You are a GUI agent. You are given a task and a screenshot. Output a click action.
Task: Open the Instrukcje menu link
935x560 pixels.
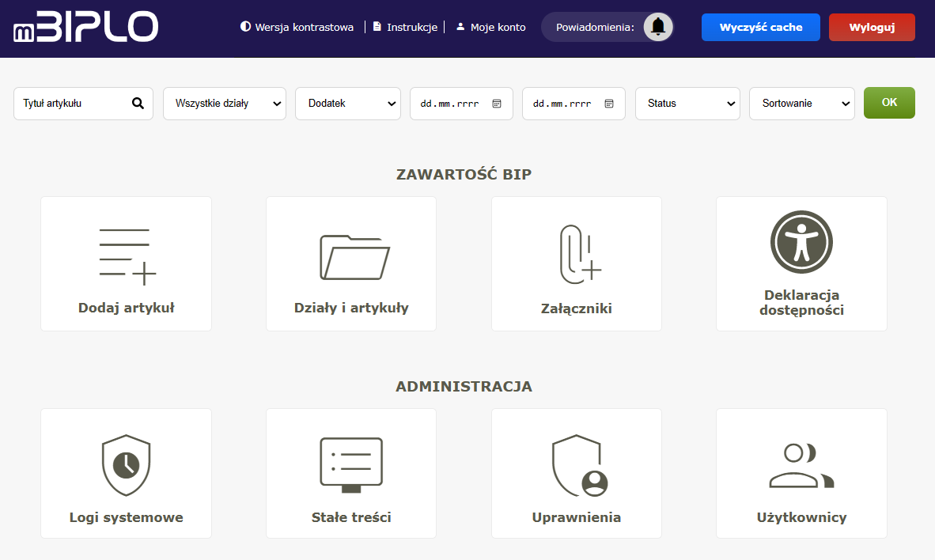point(405,27)
